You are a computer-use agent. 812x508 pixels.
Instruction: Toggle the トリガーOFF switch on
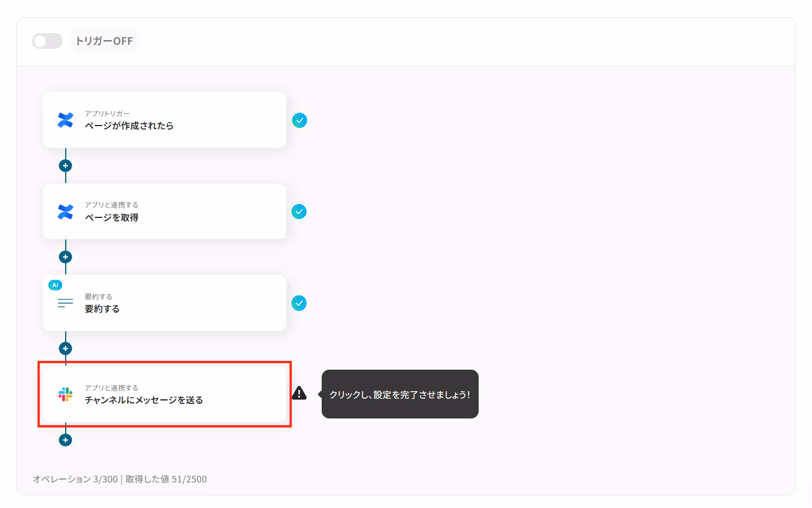click(x=47, y=41)
